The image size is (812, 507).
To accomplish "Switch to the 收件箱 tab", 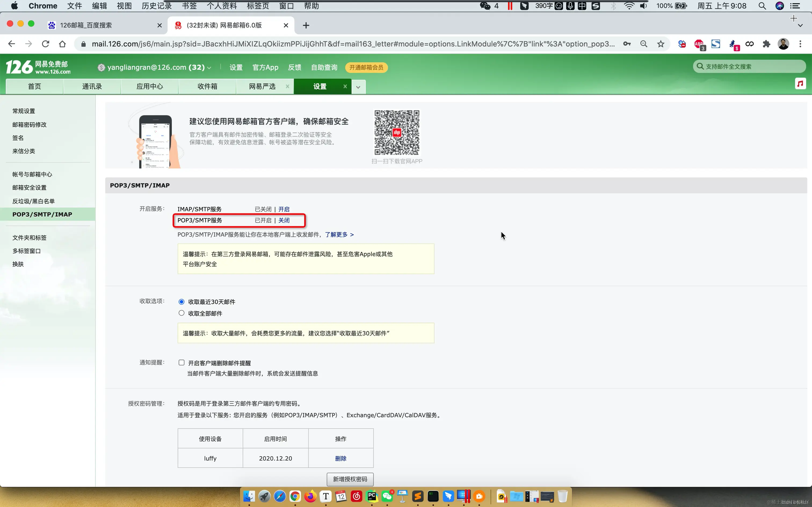I will (x=207, y=86).
